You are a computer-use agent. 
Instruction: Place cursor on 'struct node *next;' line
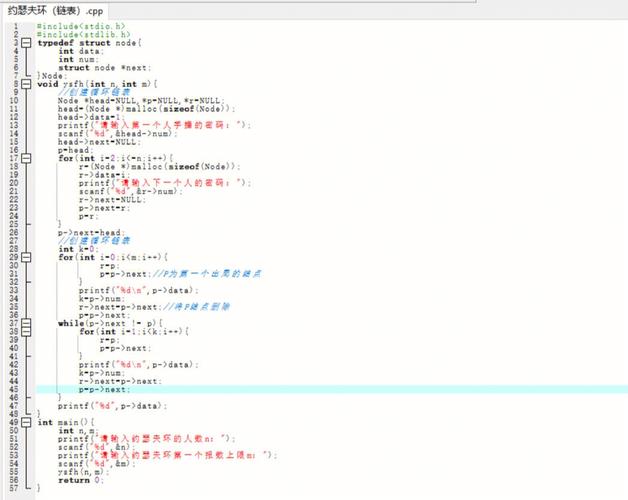tap(102, 68)
